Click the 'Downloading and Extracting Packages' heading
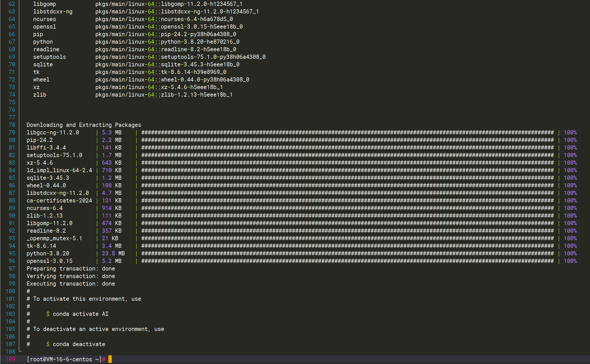Viewport: 590px width, 364px height. [84, 125]
